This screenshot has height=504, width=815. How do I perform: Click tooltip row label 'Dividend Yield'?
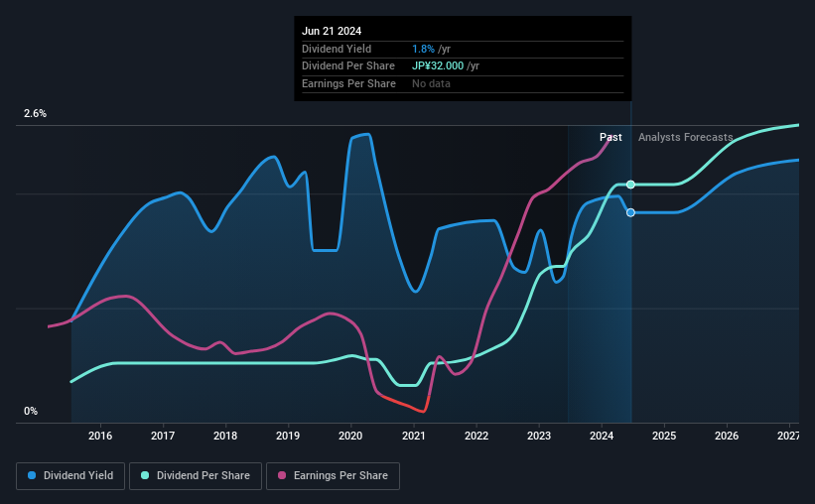click(x=337, y=49)
